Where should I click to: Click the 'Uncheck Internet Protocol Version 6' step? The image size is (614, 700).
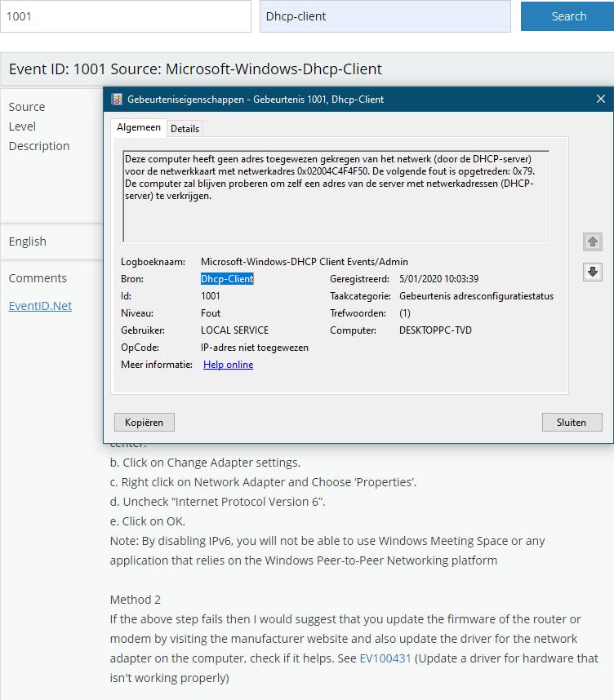click(218, 502)
